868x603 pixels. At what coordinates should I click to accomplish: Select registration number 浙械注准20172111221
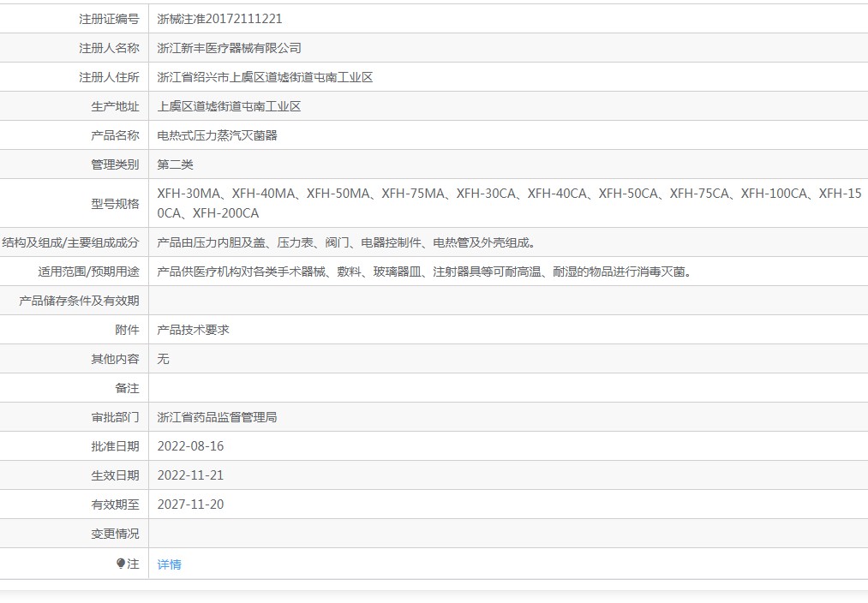pyautogui.click(x=219, y=19)
